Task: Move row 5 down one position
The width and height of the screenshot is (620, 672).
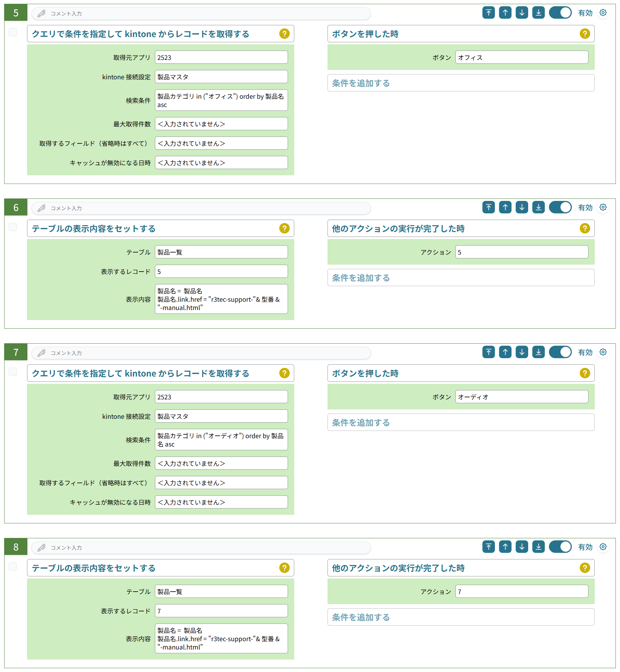Action: click(x=522, y=13)
